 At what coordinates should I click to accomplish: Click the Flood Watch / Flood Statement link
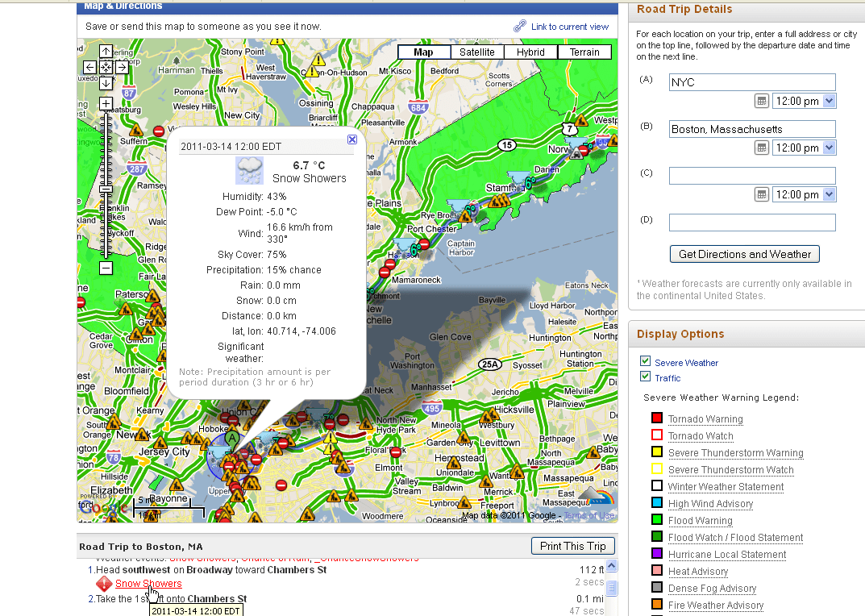[735, 538]
